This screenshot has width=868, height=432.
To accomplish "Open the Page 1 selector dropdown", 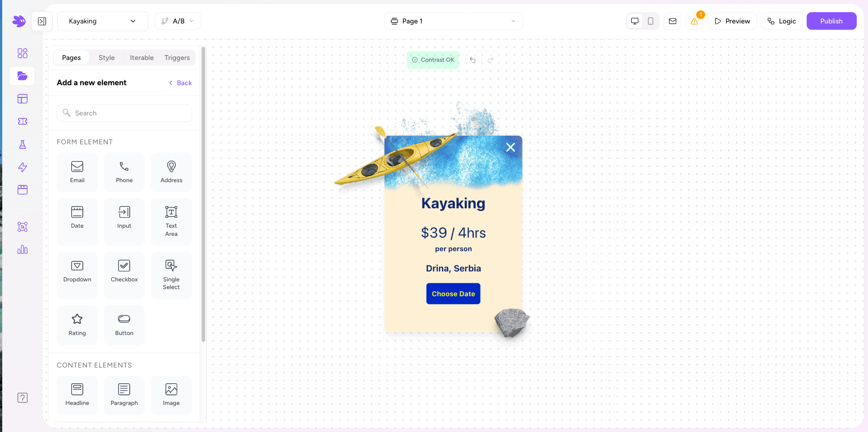I will pos(453,21).
